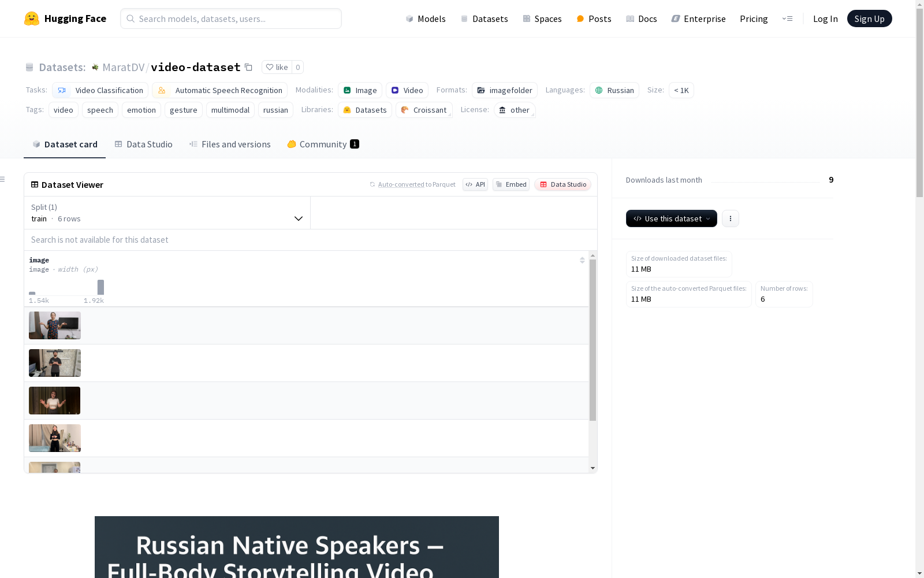The height and width of the screenshot is (578, 924).
Task: Switch to Data Studio tab
Action: [x=143, y=144]
